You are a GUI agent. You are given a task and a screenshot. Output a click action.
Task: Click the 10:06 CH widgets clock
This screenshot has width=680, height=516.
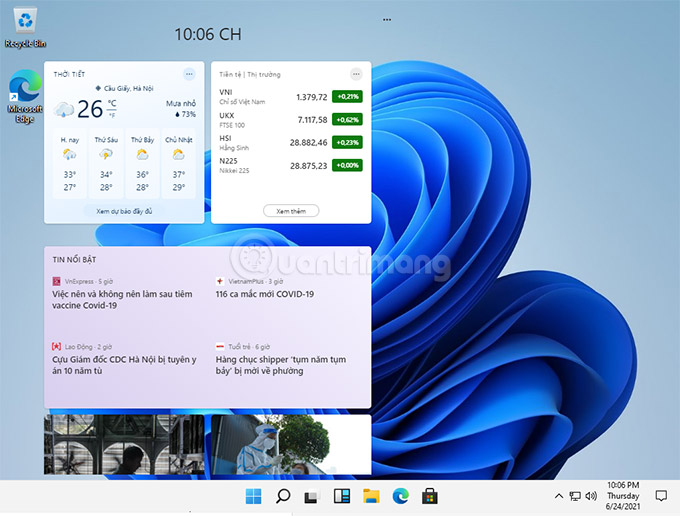[x=208, y=34]
